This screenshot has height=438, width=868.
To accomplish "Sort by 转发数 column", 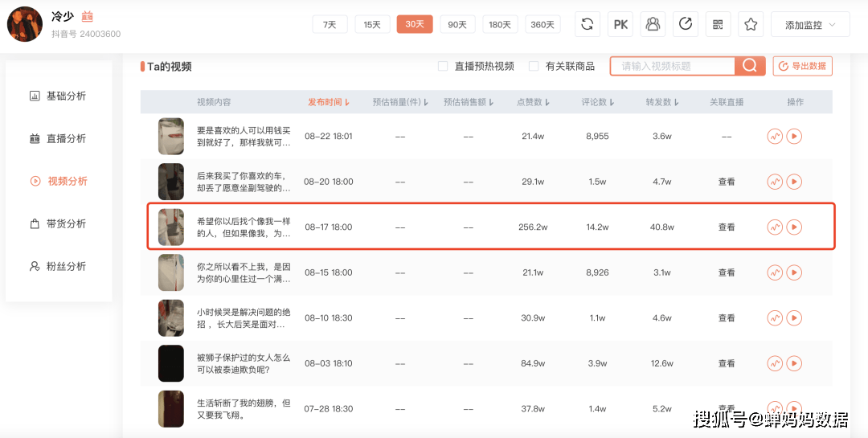I will (662, 102).
